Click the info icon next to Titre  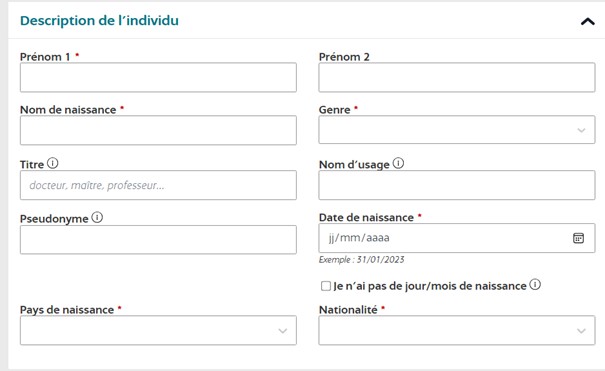coord(52,163)
